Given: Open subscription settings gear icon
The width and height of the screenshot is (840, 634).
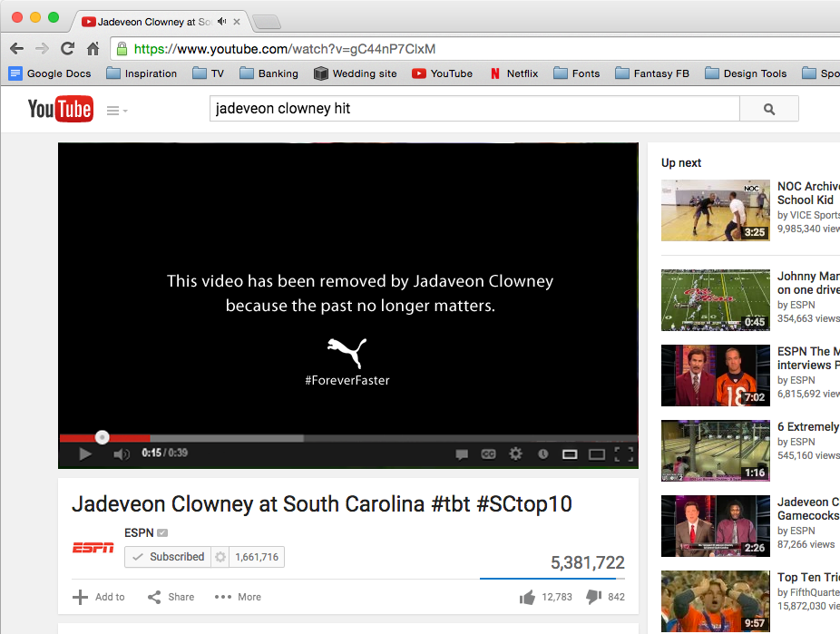Looking at the screenshot, I should tap(220, 557).
